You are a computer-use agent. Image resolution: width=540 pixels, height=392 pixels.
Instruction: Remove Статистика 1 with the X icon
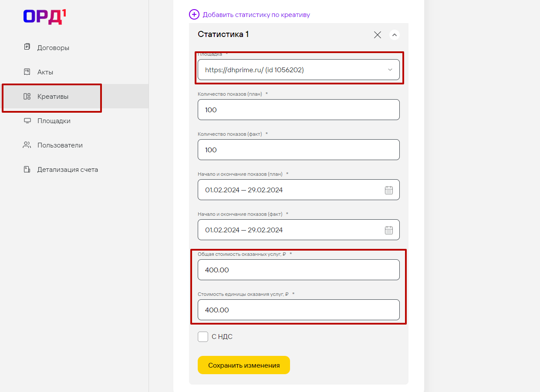[378, 35]
